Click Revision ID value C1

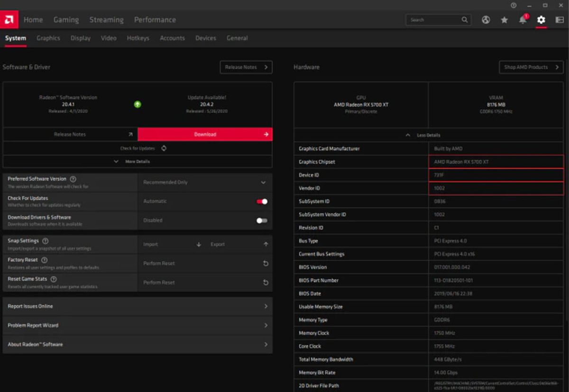437,228
